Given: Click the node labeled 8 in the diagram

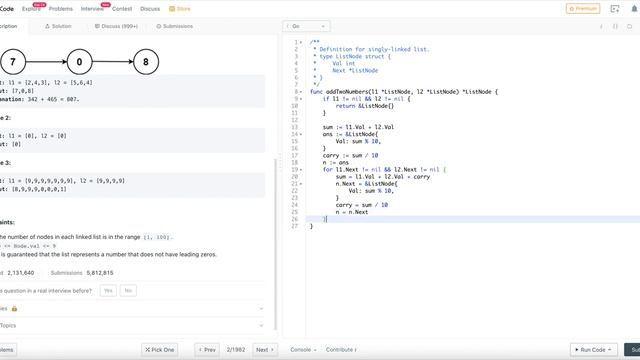Looking at the screenshot, I should pyautogui.click(x=146, y=62).
